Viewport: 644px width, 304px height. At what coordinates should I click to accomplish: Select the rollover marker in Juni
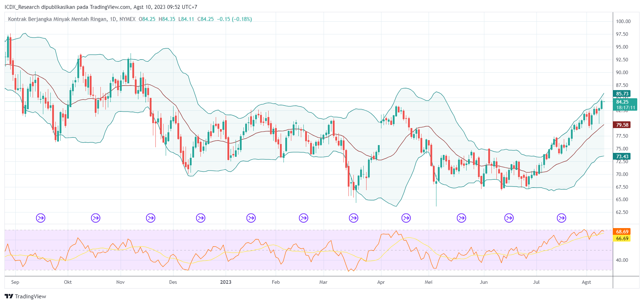(x=509, y=218)
